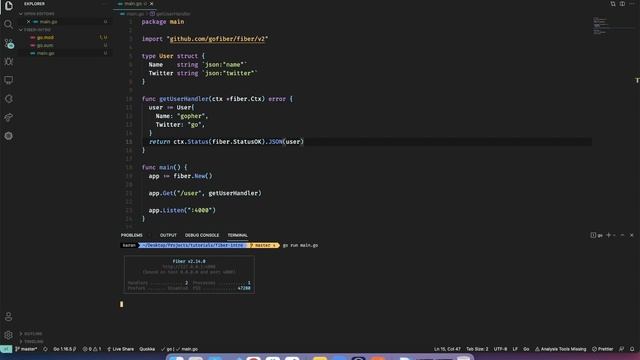Open the notifications bell
Screen dimensions: 640x360
tap(632, 349)
